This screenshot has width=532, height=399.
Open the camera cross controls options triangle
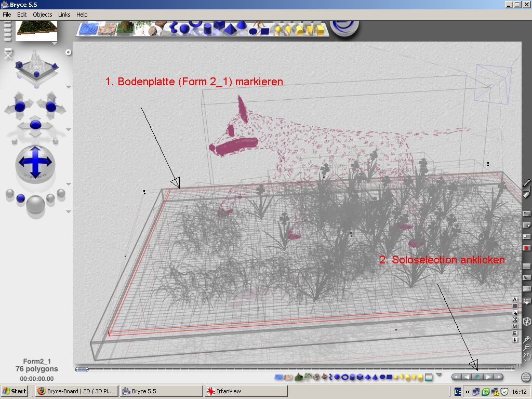pos(69,129)
